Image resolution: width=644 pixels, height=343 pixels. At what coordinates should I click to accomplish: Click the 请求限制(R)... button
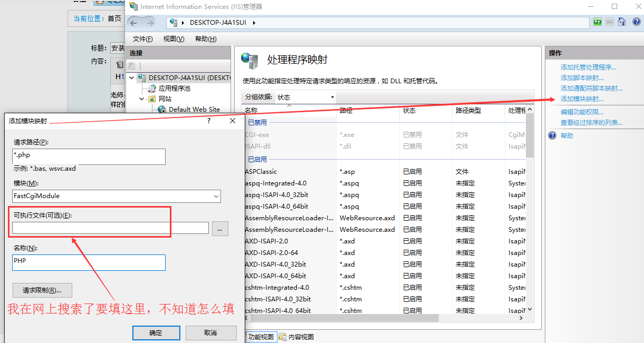[42, 290]
